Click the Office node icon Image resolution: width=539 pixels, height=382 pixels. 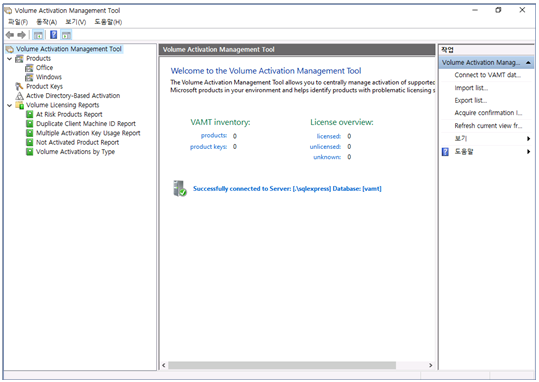[x=29, y=68]
